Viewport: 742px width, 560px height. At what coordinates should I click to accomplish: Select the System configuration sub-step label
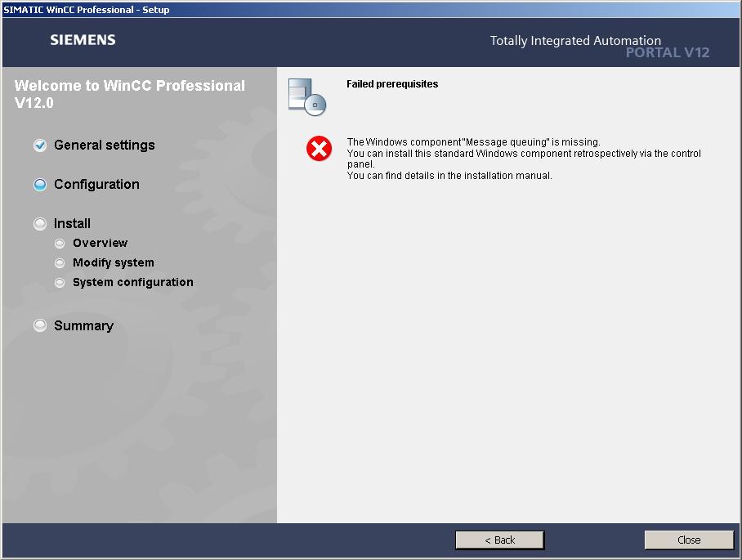click(133, 283)
